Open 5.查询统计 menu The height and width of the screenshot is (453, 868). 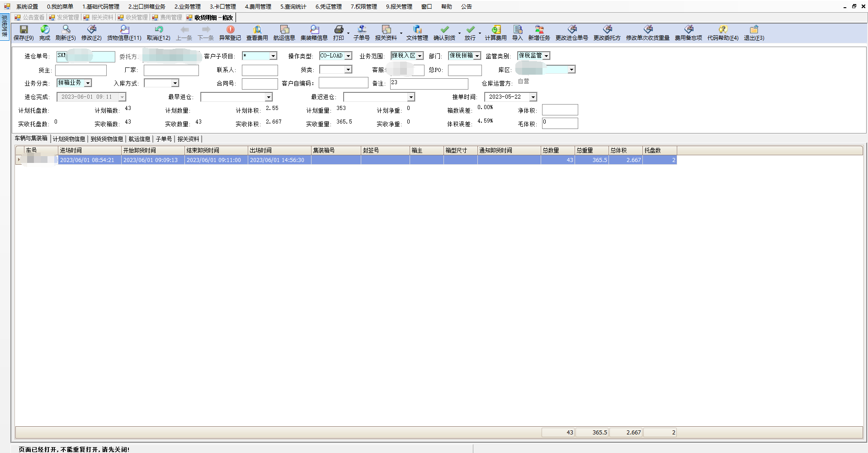[x=293, y=7]
